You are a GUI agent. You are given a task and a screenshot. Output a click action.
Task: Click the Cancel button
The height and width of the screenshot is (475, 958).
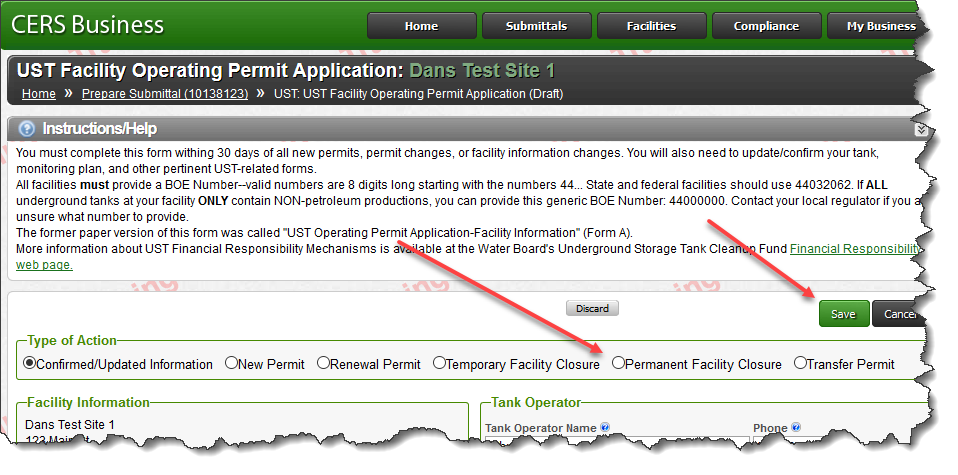pyautogui.click(x=897, y=314)
